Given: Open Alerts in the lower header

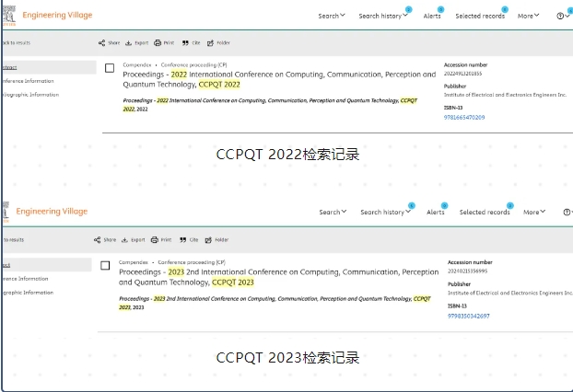Looking at the screenshot, I should click(x=436, y=212).
